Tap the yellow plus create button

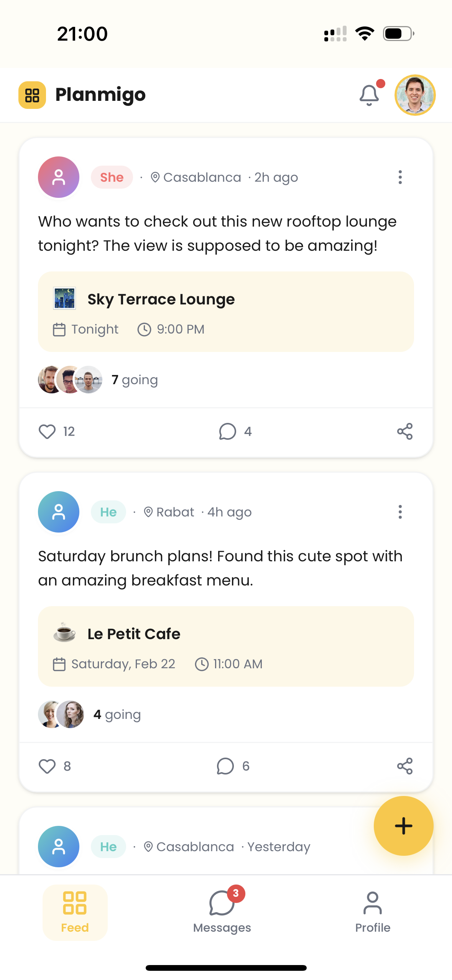click(x=403, y=826)
